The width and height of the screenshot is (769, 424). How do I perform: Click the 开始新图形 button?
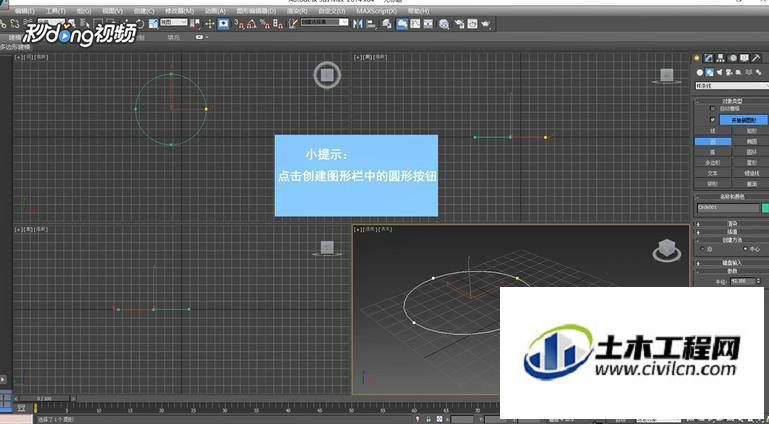[x=743, y=120]
